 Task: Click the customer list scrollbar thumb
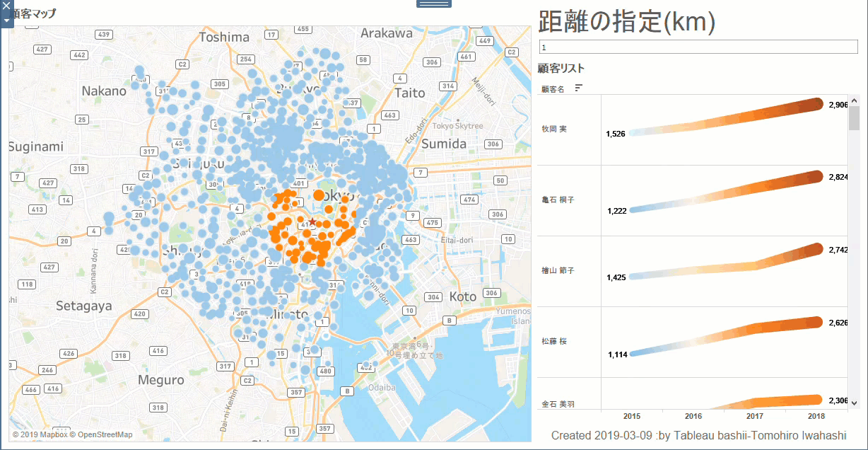[x=854, y=119]
